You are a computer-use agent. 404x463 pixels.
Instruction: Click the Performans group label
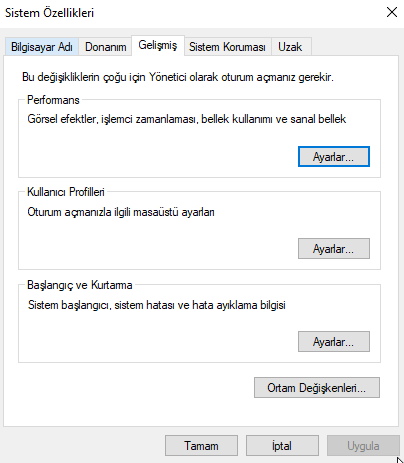[53, 100]
